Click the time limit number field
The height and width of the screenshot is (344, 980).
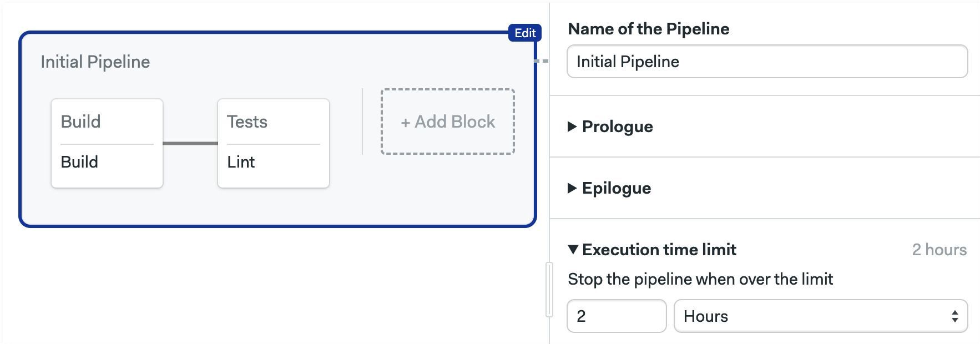[617, 316]
